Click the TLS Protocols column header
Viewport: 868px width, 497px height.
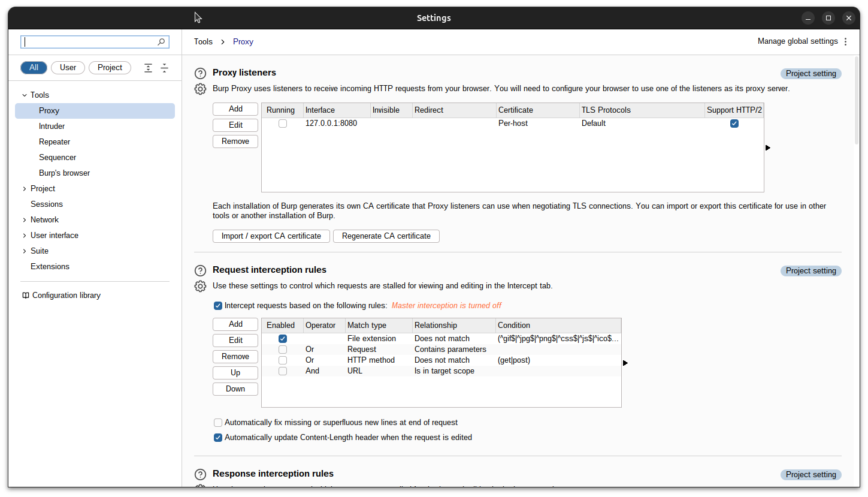[642, 110]
